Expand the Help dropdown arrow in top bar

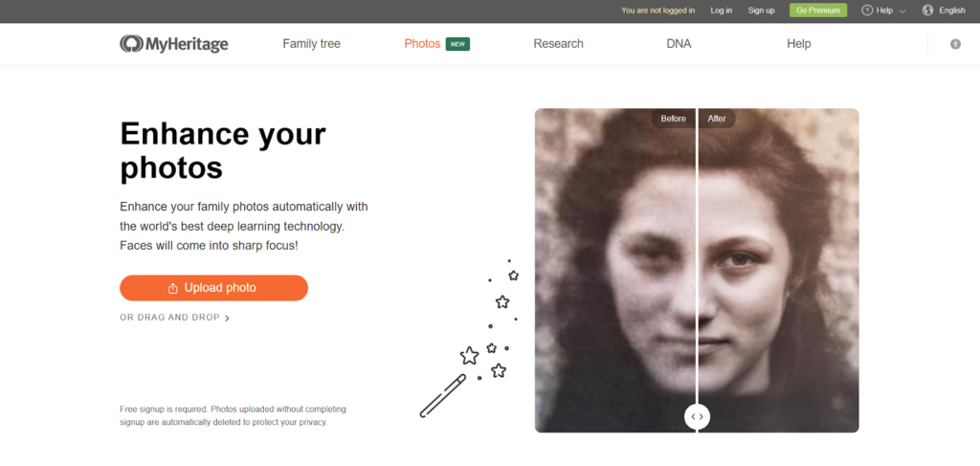pos(902,11)
